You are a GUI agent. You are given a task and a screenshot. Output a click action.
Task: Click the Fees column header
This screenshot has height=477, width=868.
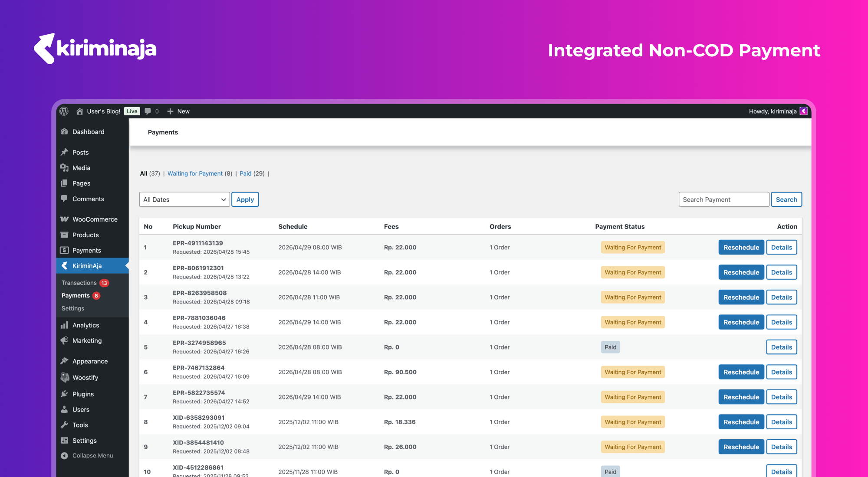391,226
